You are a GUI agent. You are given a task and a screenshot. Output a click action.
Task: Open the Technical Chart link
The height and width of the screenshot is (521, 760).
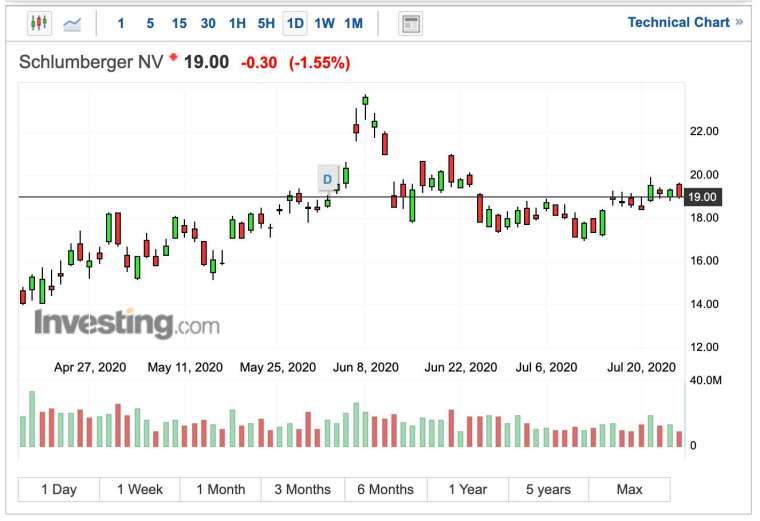click(685, 22)
